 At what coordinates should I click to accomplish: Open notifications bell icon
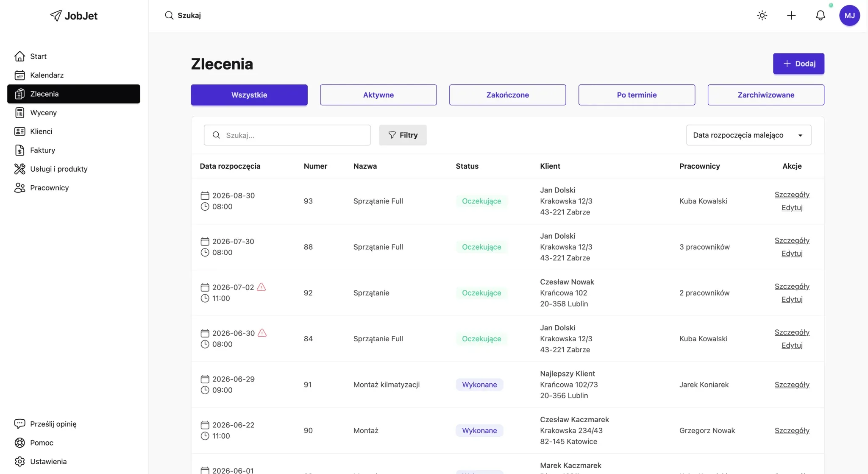[x=821, y=16]
